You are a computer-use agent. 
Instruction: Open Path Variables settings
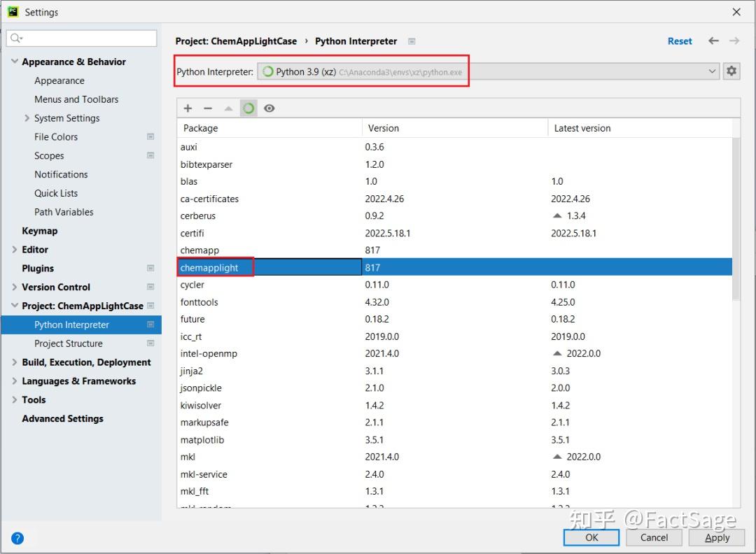pyautogui.click(x=64, y=212)
